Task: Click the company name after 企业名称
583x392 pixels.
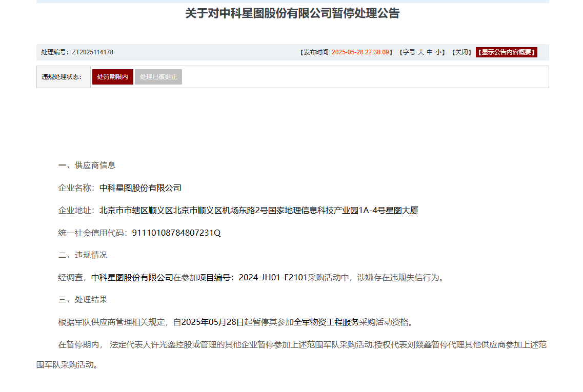Action: coord(140,188)
